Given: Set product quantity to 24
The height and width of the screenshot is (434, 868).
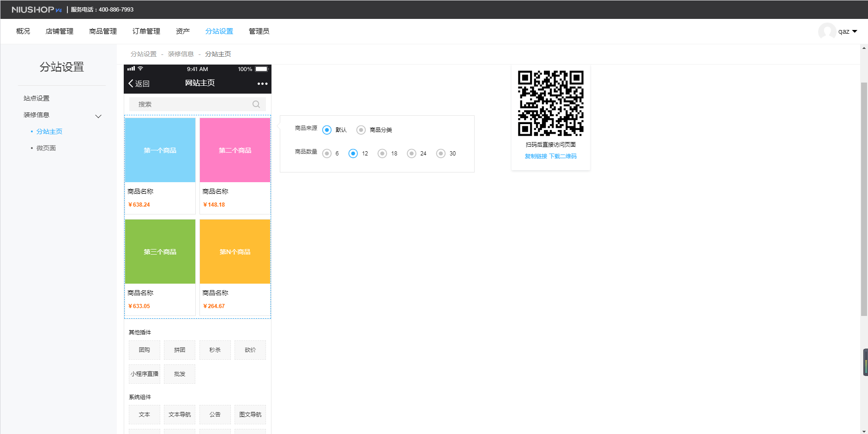Looking at the screenshot, I should tap(411, 154).
